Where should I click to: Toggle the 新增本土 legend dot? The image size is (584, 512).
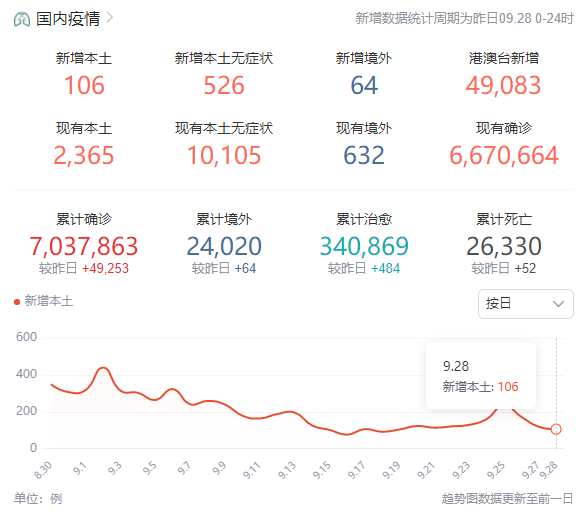coord(17,302)
